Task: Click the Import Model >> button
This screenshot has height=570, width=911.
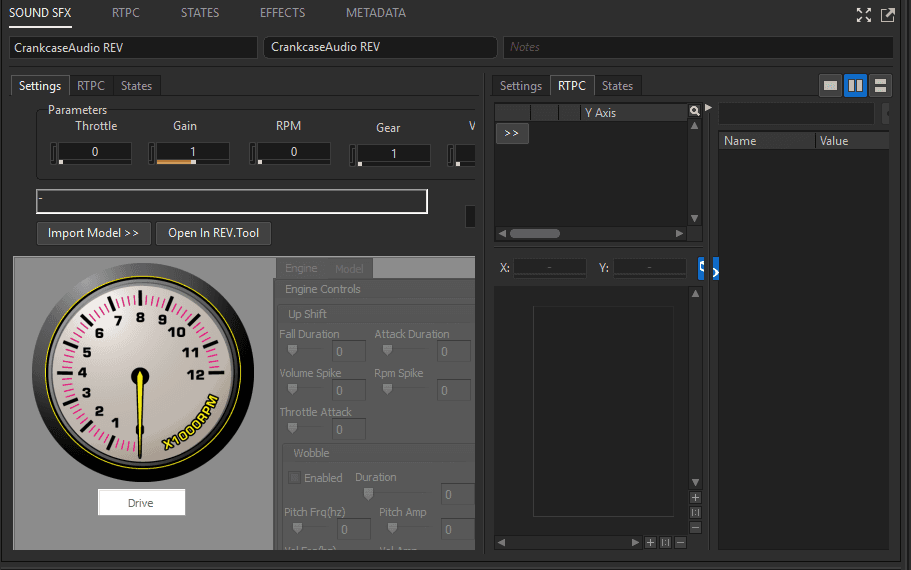Action: coord(93,233)
